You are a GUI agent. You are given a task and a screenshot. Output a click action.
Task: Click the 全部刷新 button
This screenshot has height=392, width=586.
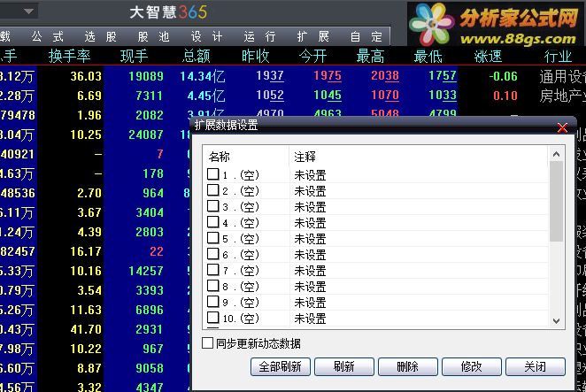pyautogui.click(x=281, y=366)
